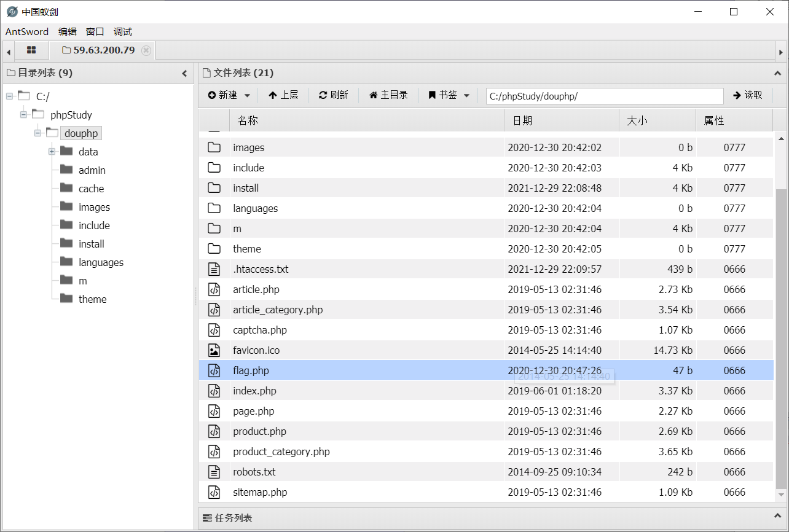
Task: Go to the home directory 主目录
Action: [x=388, y=95]
